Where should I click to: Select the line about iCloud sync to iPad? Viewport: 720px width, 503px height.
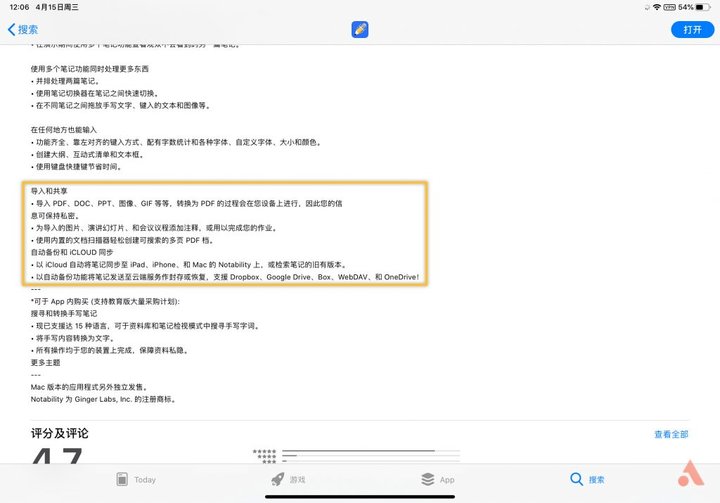(189, 265)
